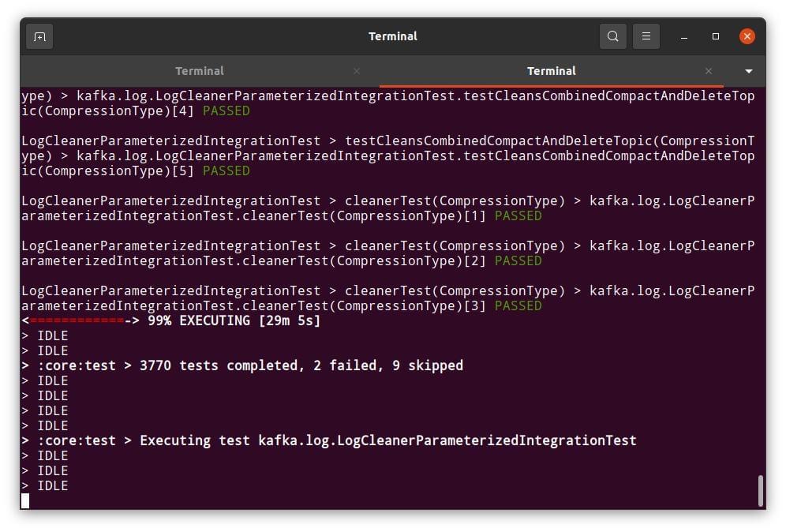Select the active second Terminal tab
Screen dimensions: 786x532
click(551, 71)
